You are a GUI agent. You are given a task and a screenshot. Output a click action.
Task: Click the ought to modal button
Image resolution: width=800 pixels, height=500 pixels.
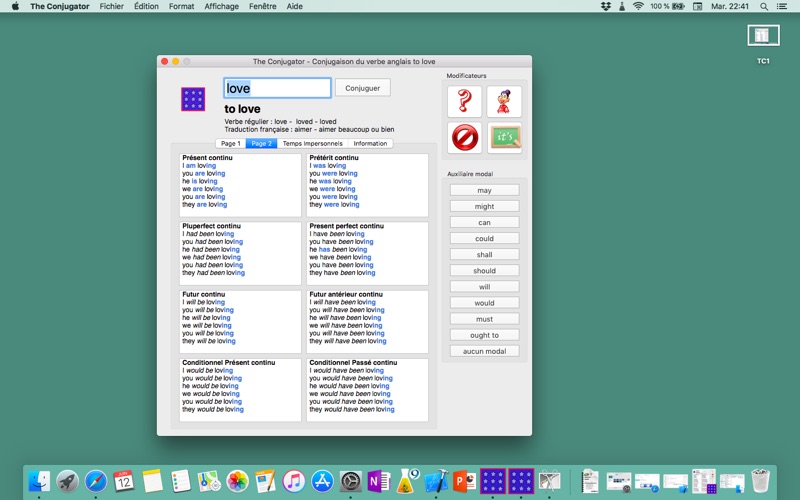point(484,335)
